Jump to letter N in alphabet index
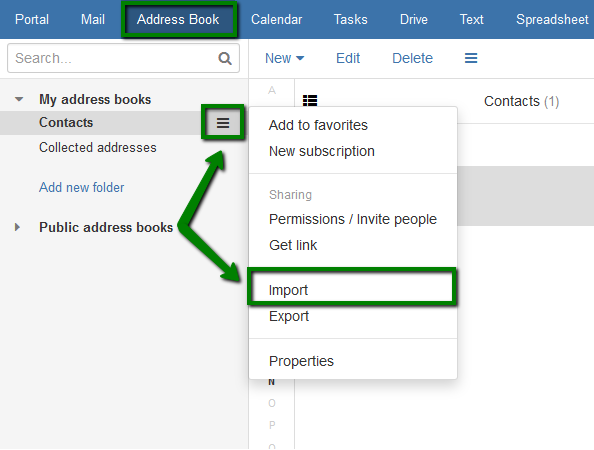The width and height of the screenshot is (594, 450). pyautogui.click(x=271, y=382)
